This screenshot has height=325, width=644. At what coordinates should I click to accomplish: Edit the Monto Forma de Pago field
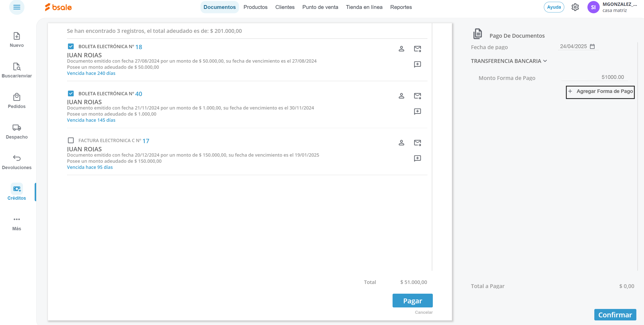595,77
